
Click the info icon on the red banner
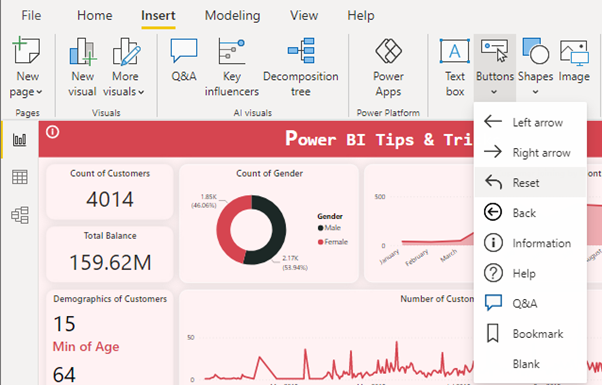[x=53, y=132]
